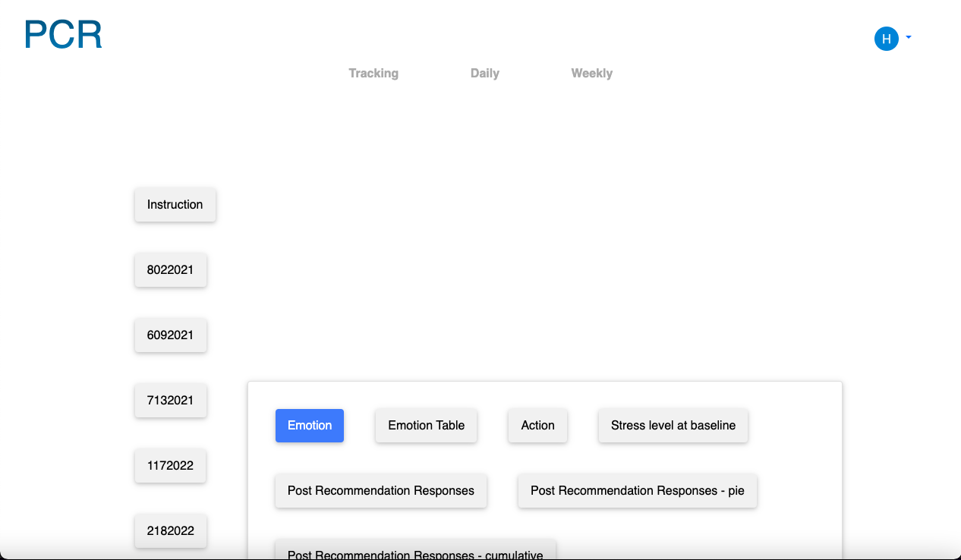Screen dimensions: 961x560
Task: Click the PCR logo
Action: [63, 35]
